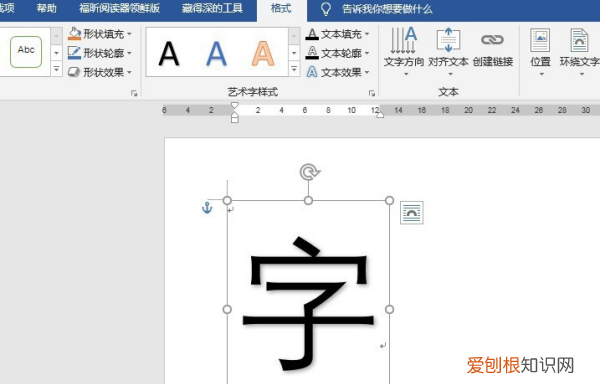600x384 pixels.
Task: Expand 对齐文本 dropdown arrow
Action: [x=450, y=74]
